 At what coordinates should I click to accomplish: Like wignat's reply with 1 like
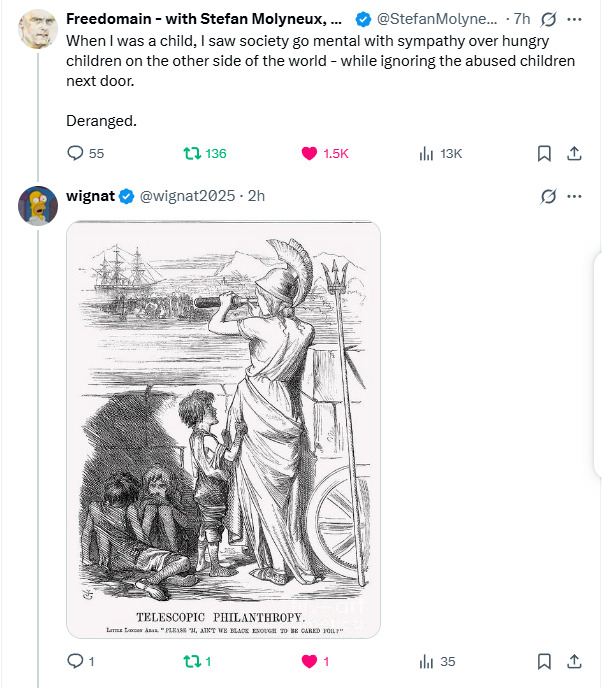310,661
